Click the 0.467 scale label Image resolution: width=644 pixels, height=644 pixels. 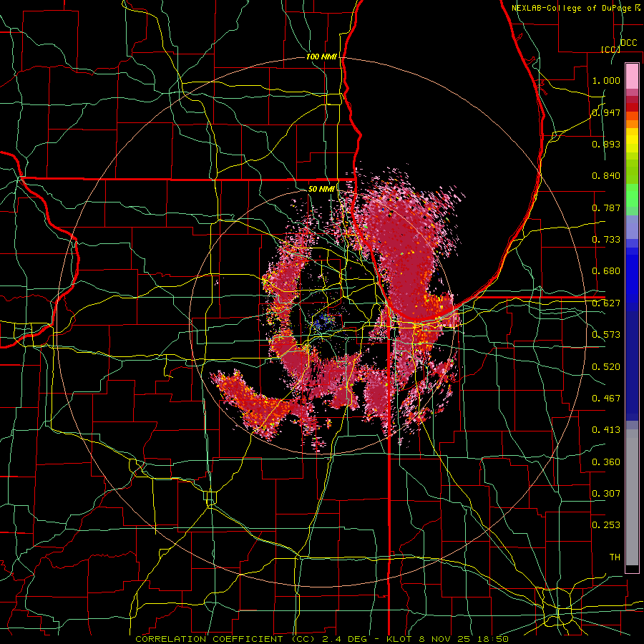coord(606,399)
